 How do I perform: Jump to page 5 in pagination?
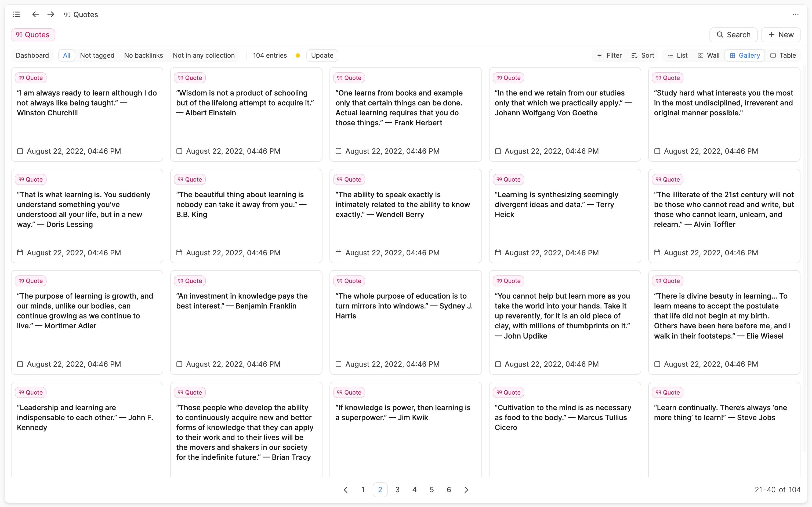pyautogui.click(x=432, y=490)
